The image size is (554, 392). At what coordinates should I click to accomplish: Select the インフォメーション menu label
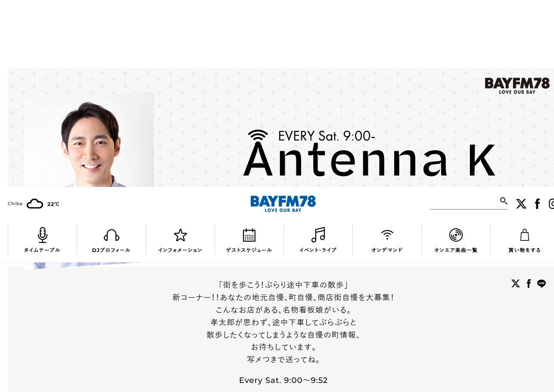pyautogui.click(x=180, y=250)
